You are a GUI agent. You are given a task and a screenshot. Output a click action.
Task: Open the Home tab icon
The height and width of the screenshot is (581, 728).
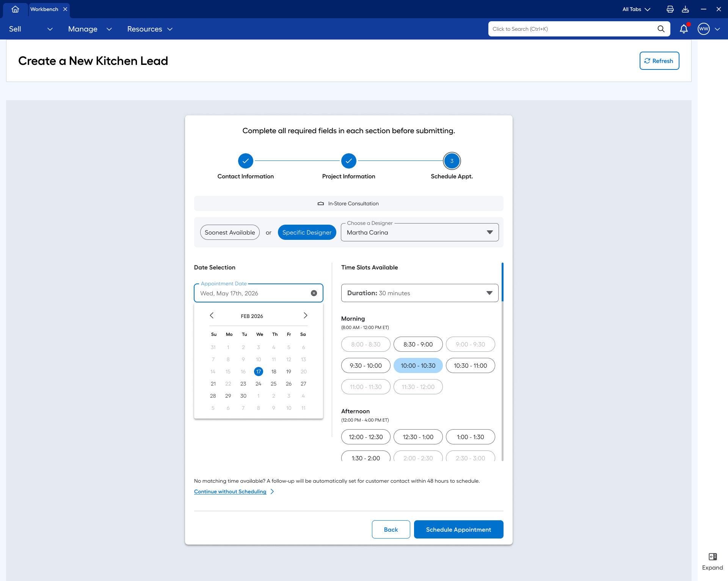(15, 9)
